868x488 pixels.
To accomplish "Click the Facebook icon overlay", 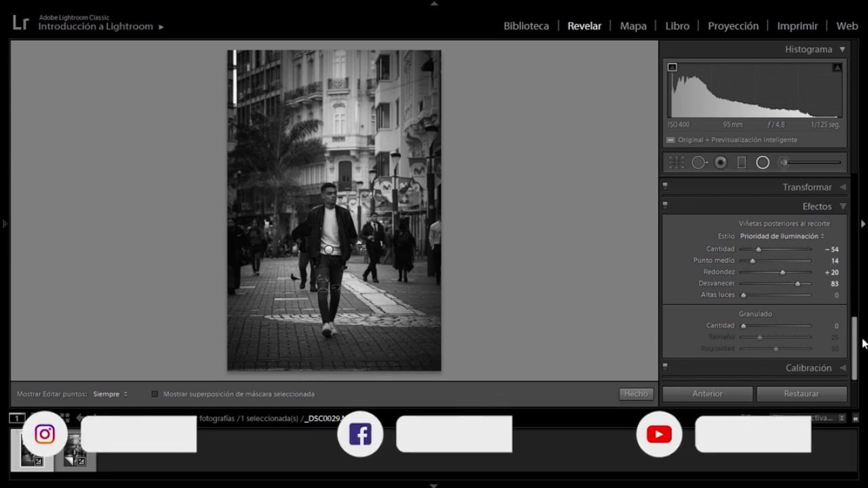I will 360,434.
